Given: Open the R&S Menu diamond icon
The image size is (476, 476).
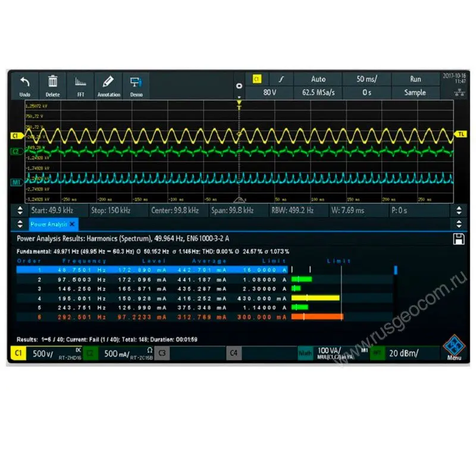Looking at the screenshot, I should (454, 350).
